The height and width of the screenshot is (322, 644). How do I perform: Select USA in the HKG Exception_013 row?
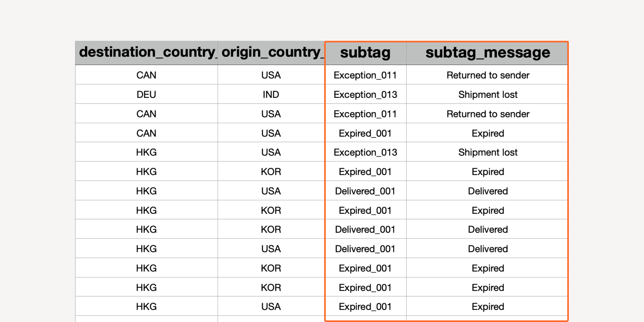pos(271,152)
